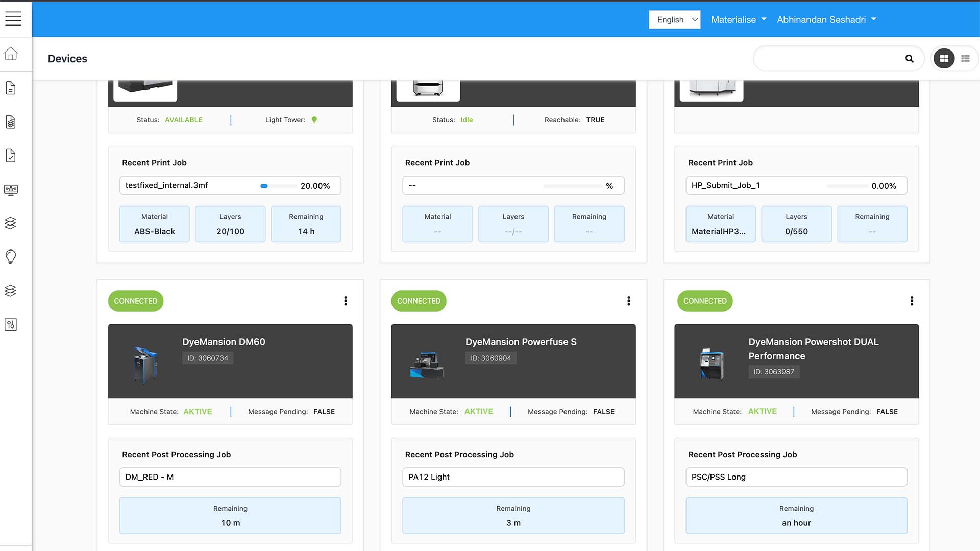The width and height of the screenshot is (980, 551).
Task: Open options menu for DyeMansion DM60
Action: tap(346, 301)
